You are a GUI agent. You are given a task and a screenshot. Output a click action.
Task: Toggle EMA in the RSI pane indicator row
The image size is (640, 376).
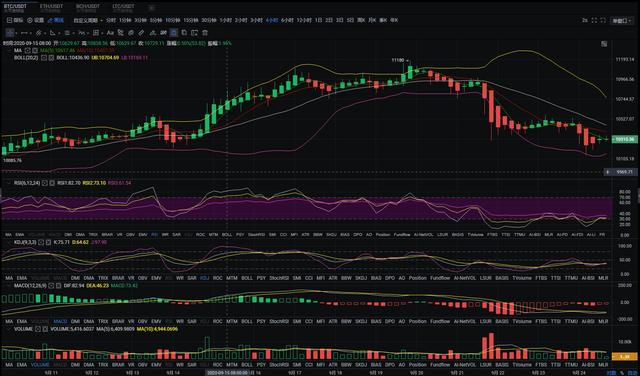[x=20, y=235]
